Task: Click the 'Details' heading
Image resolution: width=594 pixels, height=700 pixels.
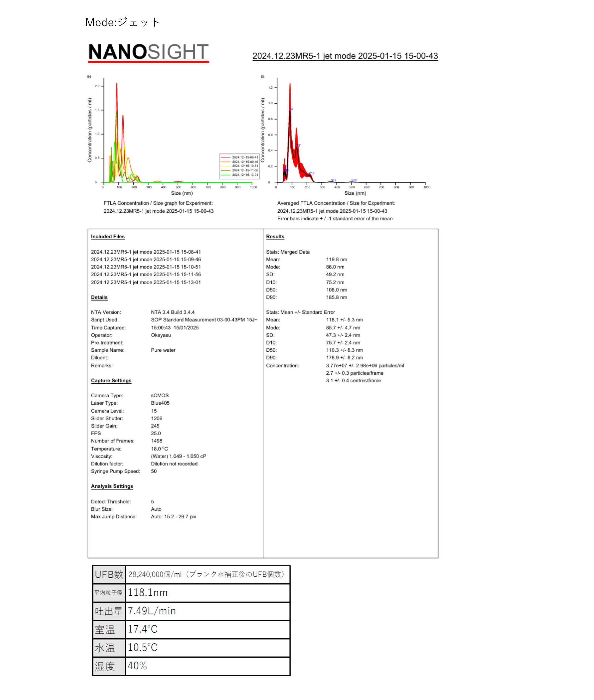Action: pyautogui.click(x=99, y=297)
